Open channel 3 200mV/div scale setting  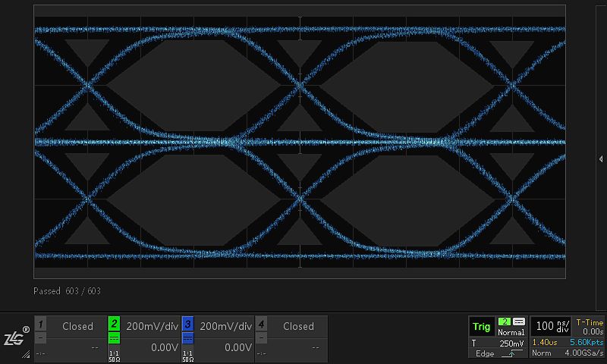tap(225, 327)
